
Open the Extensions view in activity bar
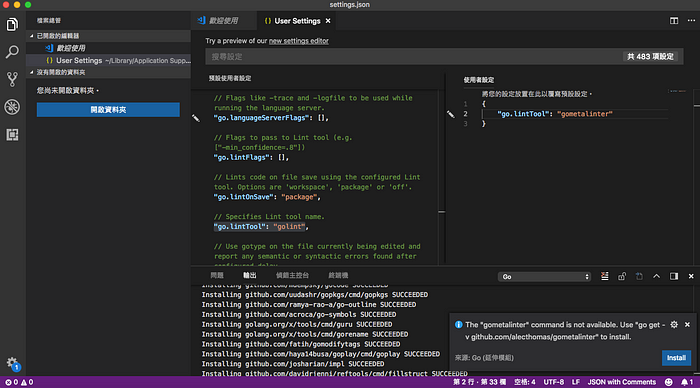pos(12,134)
